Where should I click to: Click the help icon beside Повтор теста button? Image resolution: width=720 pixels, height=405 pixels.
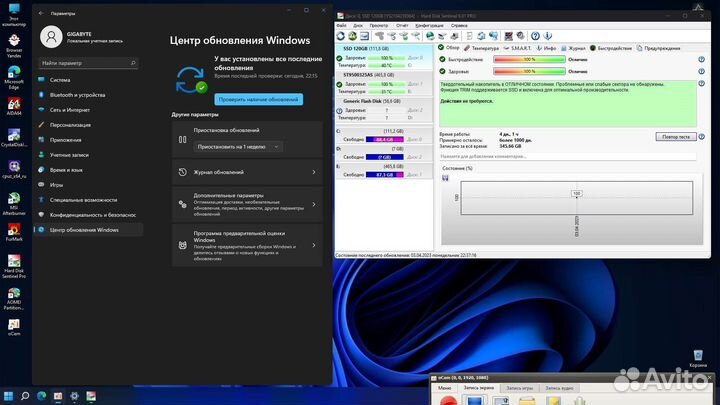coord(701,137)
